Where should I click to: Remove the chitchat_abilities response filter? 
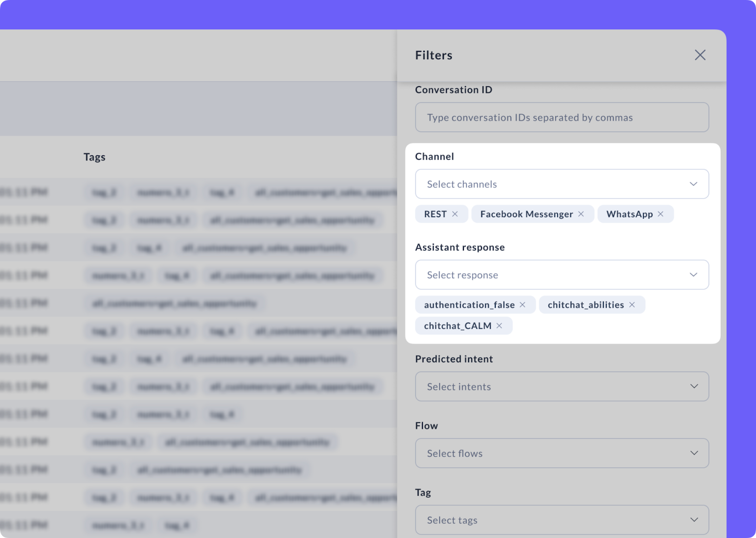pos(632,305)
